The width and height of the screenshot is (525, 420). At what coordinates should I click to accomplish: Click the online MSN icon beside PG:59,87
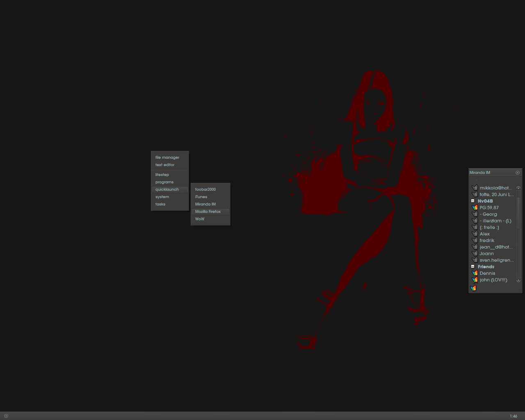[x=475, y=208]
